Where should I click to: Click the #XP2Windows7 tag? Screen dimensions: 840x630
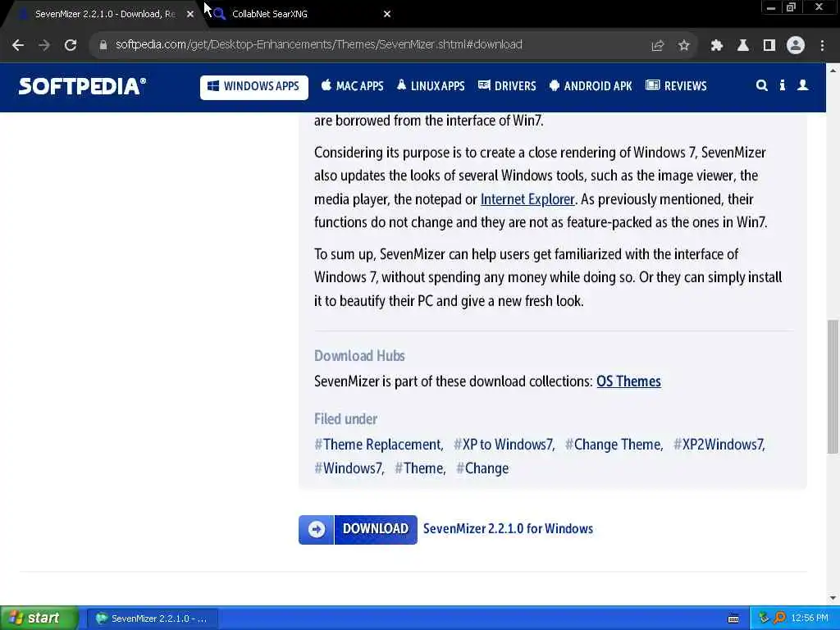[x=719, y=445]
